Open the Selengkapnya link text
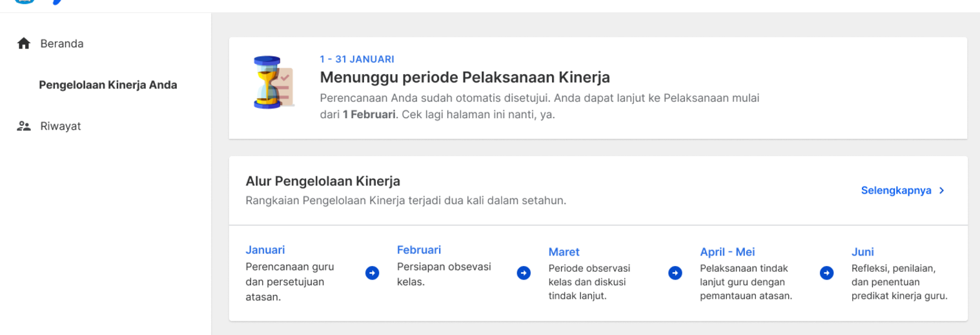Screen dimensions: 980x335 coord(896,190)
